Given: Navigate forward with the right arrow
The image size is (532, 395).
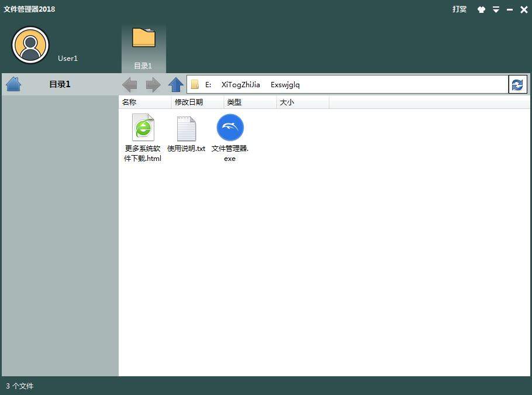Looking at the screenshot, I should tap(153, 85).
